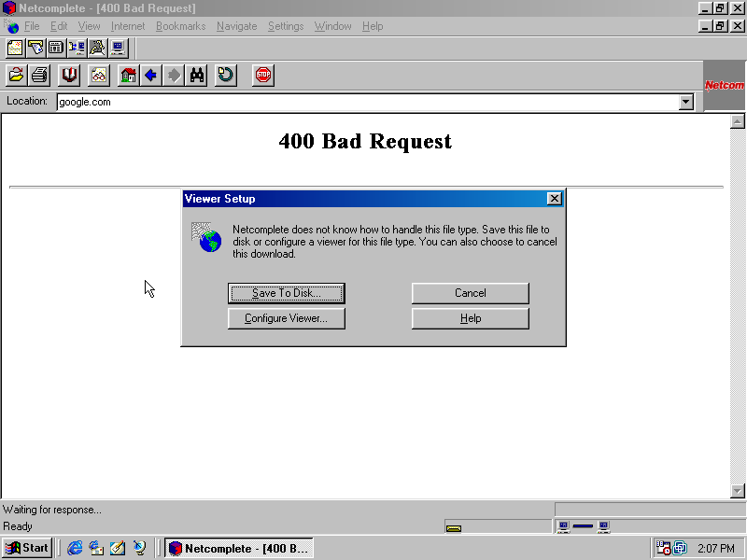This screenshot has width=747, height=560.
Task: Go to Home page icon
Action: (x=129, y=75)
